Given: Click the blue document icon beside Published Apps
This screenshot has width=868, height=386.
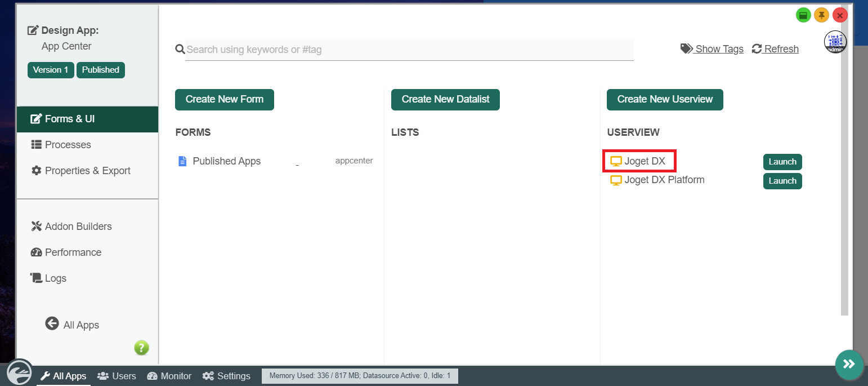Looking at the screenshot, I should (182, 161).
